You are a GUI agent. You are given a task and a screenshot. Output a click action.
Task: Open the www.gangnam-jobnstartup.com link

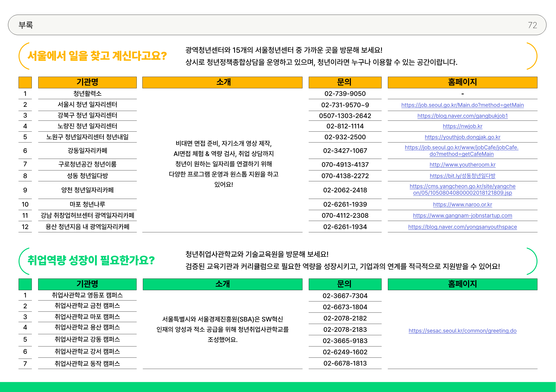[462, 216]
